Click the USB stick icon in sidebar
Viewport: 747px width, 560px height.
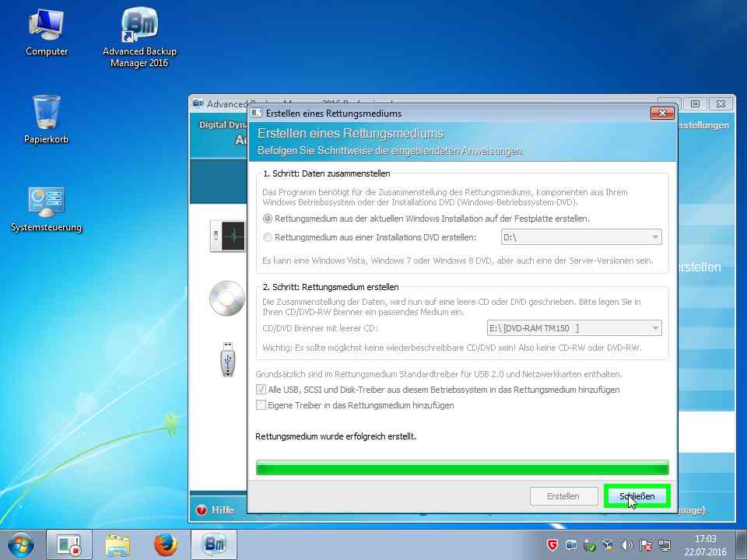pos(228,359)
